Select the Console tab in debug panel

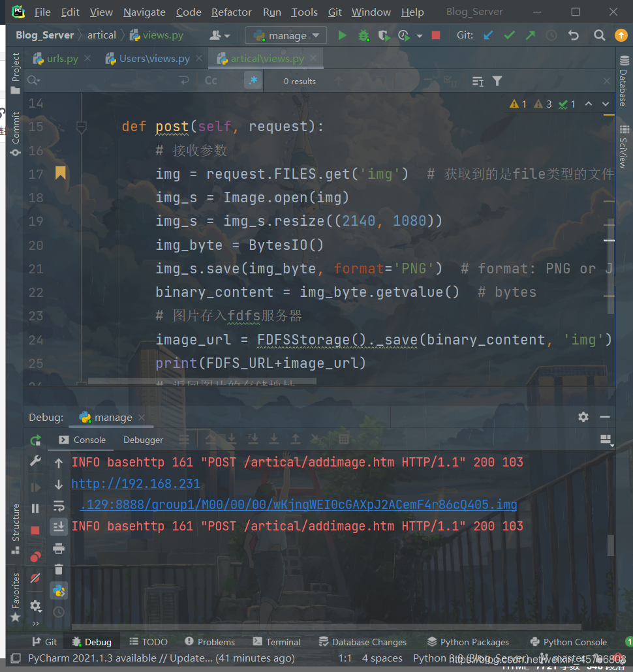tap(82, 440)
